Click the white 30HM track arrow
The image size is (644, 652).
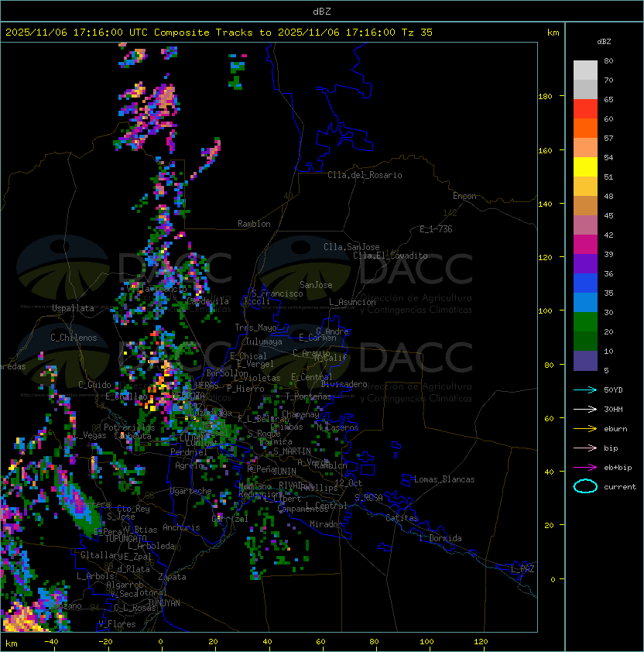click(585, 410)
